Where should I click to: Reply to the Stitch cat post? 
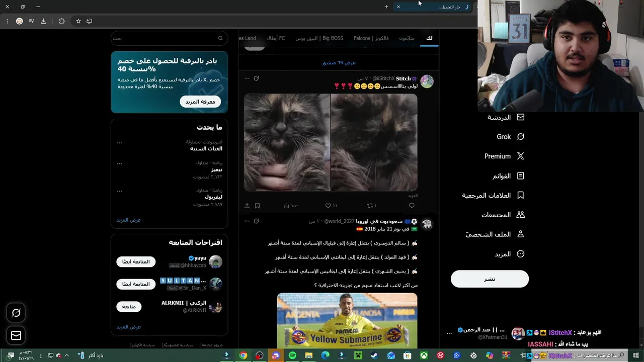point(412,206)
